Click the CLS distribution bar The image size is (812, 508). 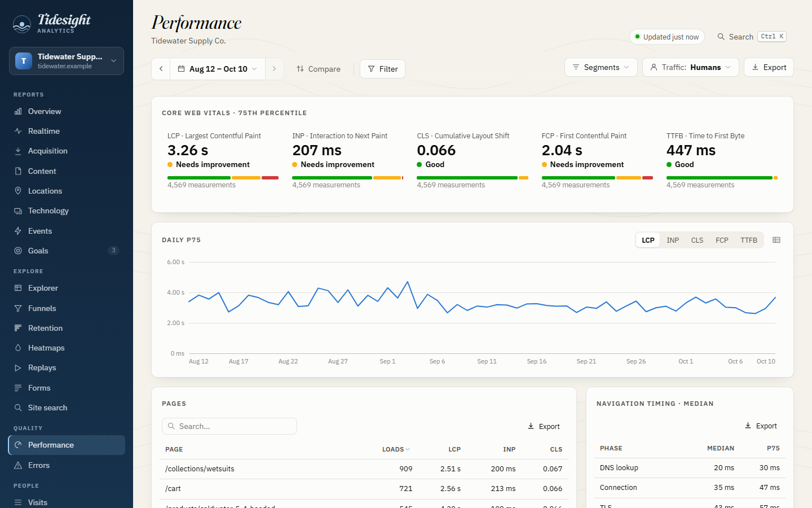tap(473, 178)
